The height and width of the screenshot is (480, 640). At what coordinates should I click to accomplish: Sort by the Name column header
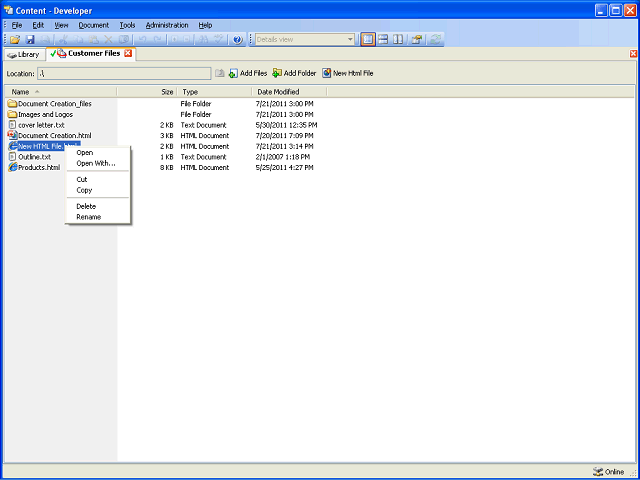(61, 92)
